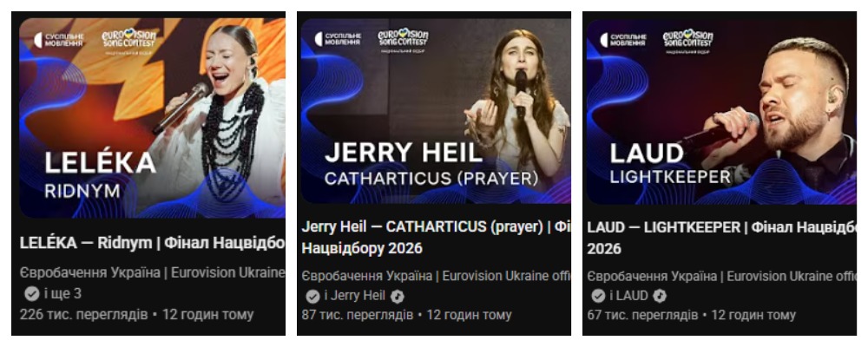Open the title 'LAUD — LIGHTKEEPER | Фінал Нацвідбо'
868x347 pixels.
[721, 238]
